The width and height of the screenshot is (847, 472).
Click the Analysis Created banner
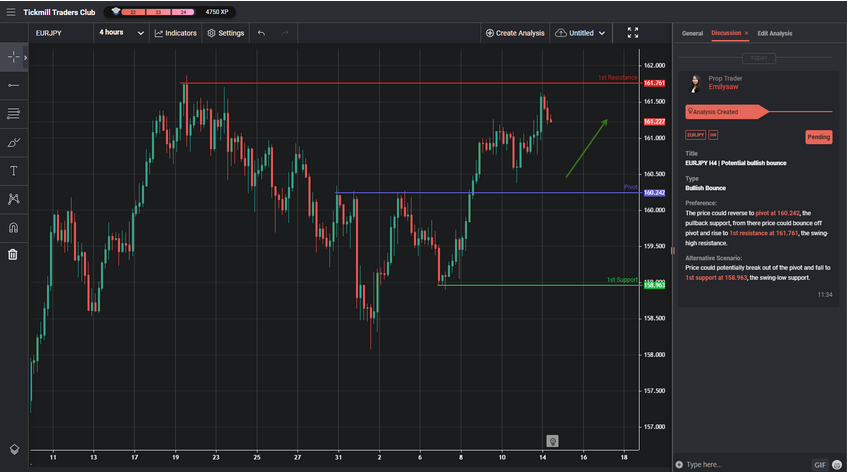727,112
